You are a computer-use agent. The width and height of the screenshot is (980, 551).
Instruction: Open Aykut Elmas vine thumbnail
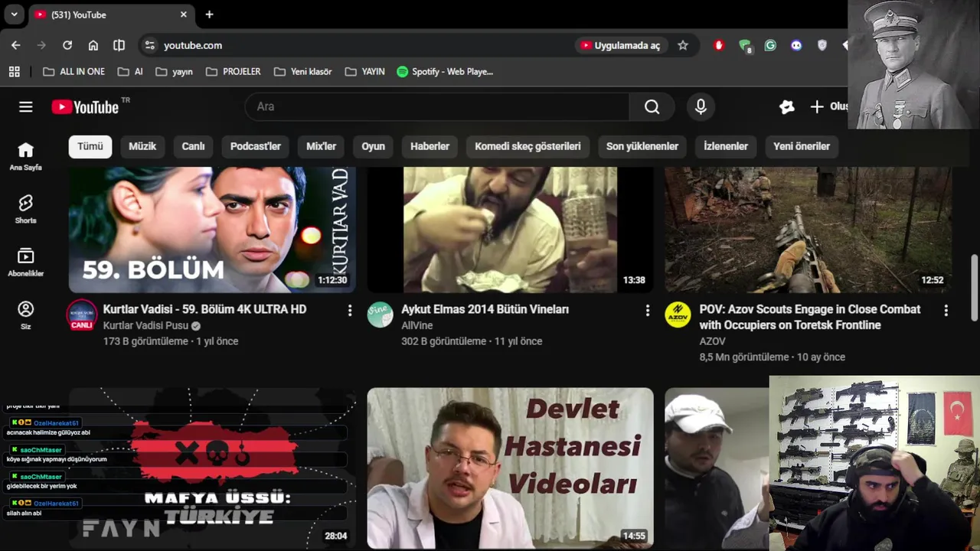[510, 230]
